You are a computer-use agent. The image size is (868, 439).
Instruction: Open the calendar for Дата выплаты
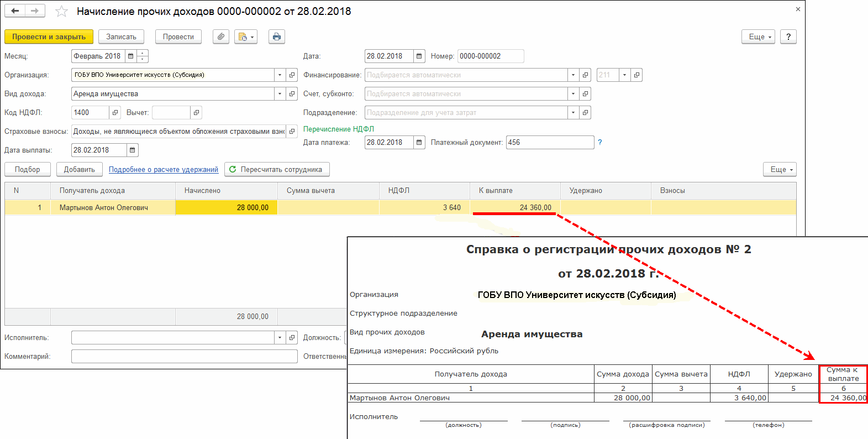coord(133,150)
